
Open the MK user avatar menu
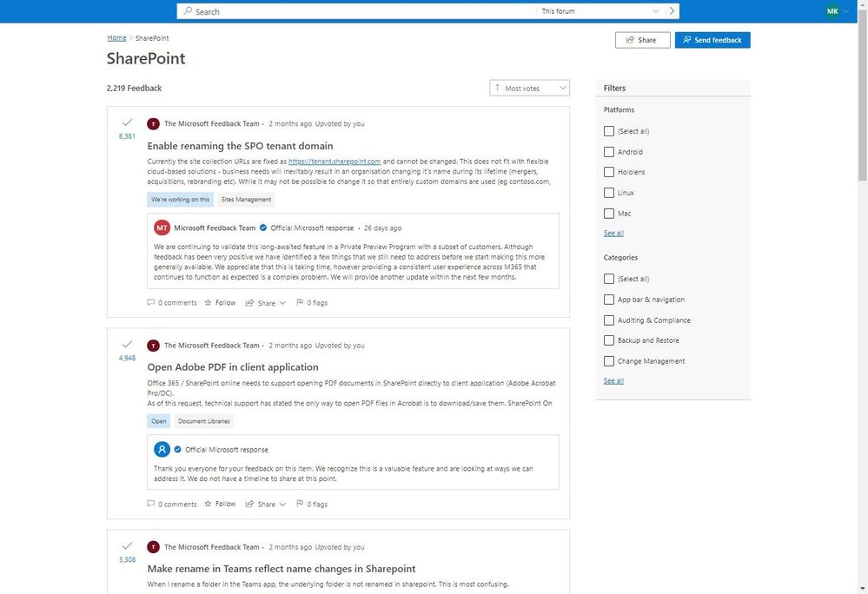pos(832,11)
